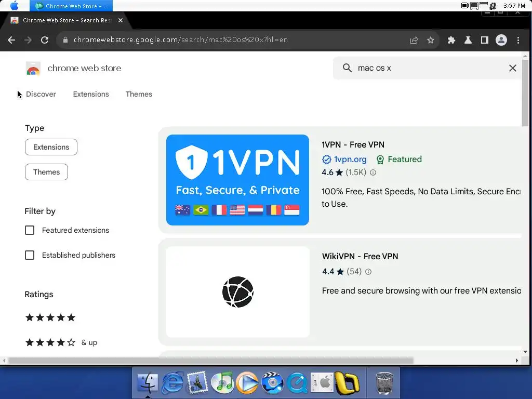Viewport: 532px width, 399px height.
Task: Open the Trash in dock
Action: (x=385, y=383)
